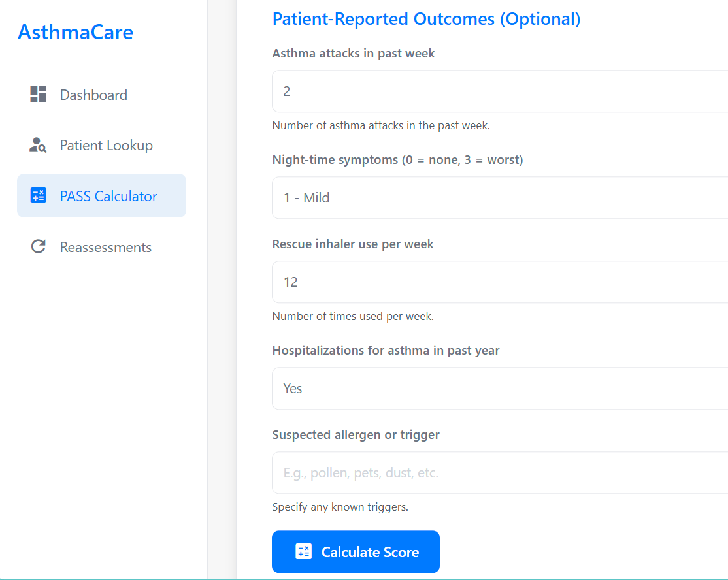Viewport: 728px width, 580px height.
Task: Click the split-square icon beside Dashboard
Action: (38, 94)
